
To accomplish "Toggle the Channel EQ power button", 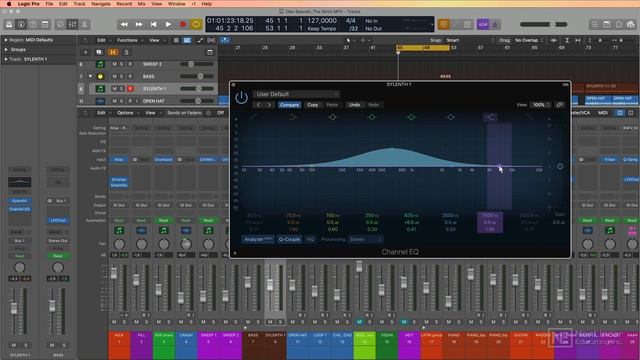I will 241,98.
